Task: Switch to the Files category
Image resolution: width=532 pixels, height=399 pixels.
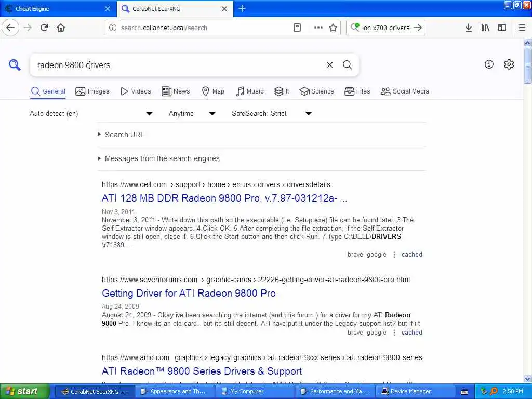Action: pyautogui.click(x=357, y=91)
